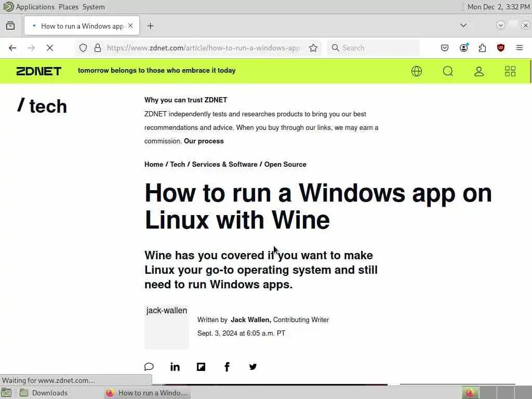Open the tracking protection shield icon
532x399 pixels.
tap(83, 48)
